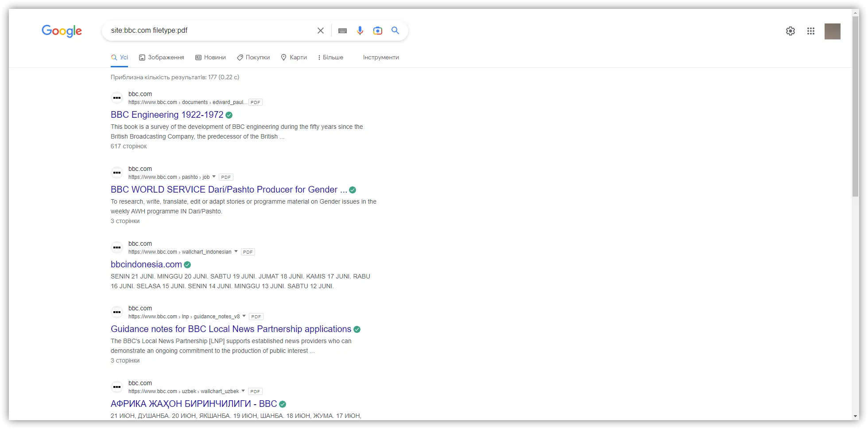
Task: Click scrollbar down arrow at bottom
Action: coord(856,417)
